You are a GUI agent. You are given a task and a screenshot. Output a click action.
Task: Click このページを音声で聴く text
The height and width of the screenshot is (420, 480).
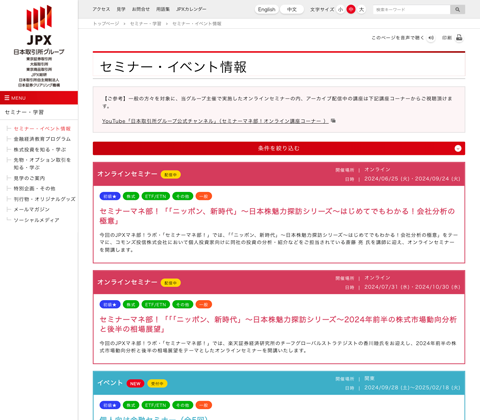pyautogui.click(x=398, y=38)
